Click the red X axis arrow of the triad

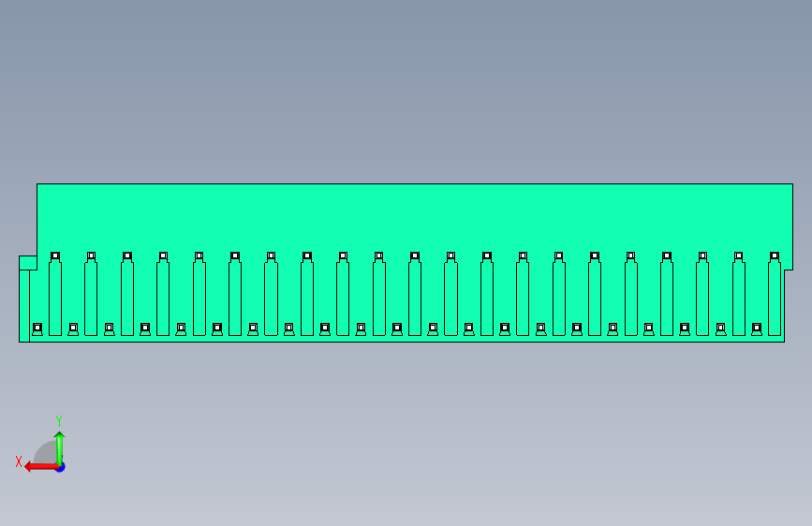point(41,467)
